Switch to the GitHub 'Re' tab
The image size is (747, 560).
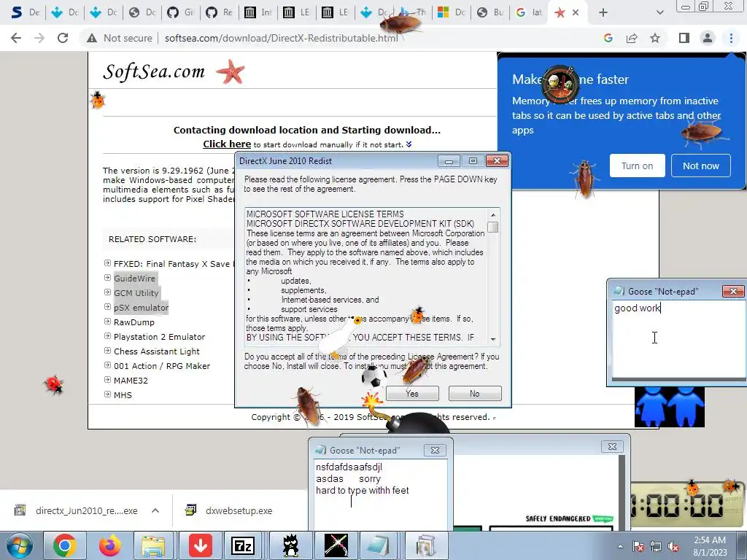(x=219, y=12)
